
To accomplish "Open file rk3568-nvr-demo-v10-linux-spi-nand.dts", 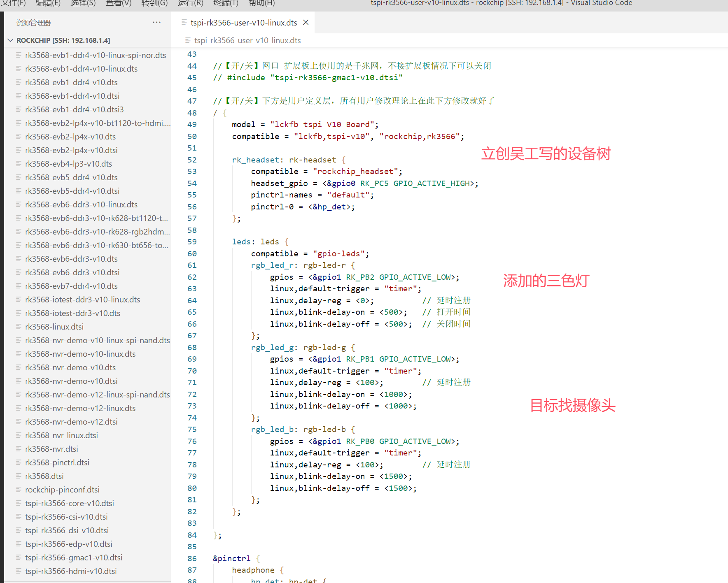I will 98,340.
